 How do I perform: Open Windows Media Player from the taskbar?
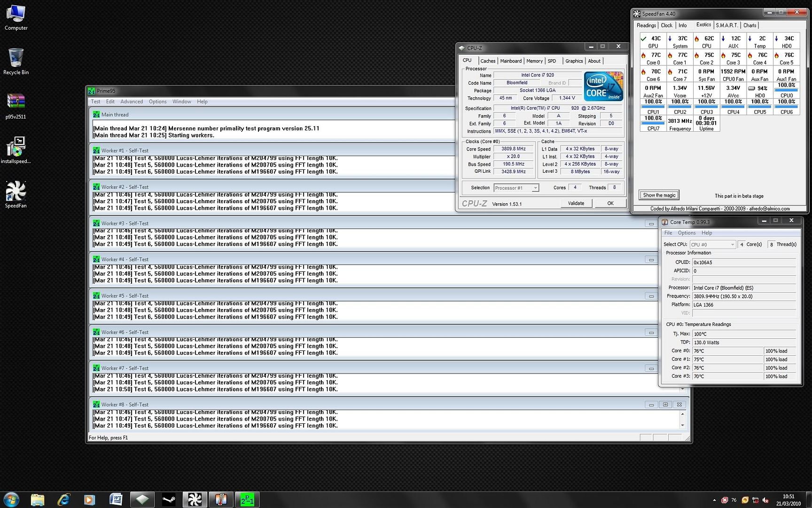[x=89, y=500]
